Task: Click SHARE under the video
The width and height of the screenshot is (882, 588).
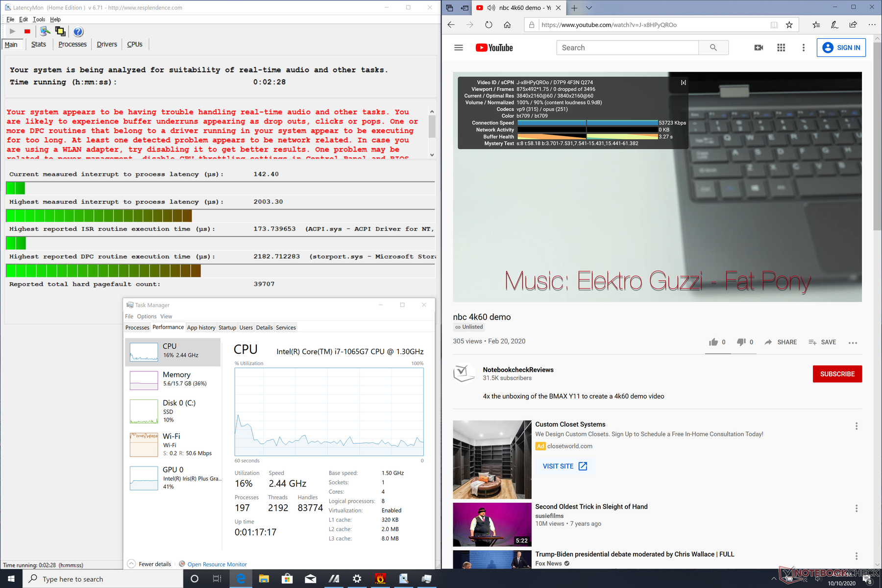Action: coord(781,342)
